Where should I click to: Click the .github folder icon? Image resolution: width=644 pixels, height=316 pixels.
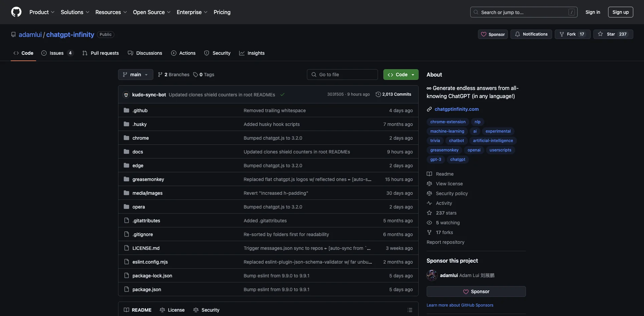coord(126,110)
